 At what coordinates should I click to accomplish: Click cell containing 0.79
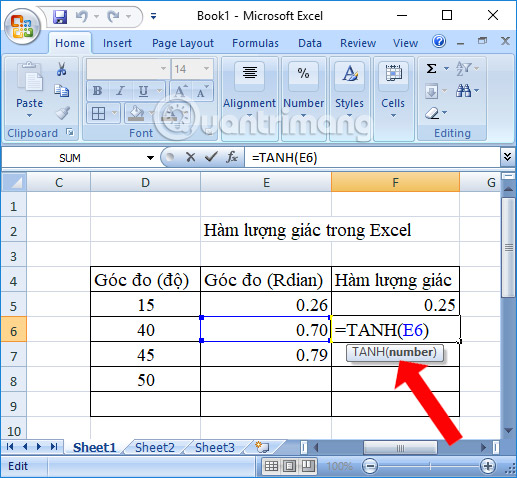[266, 355]
